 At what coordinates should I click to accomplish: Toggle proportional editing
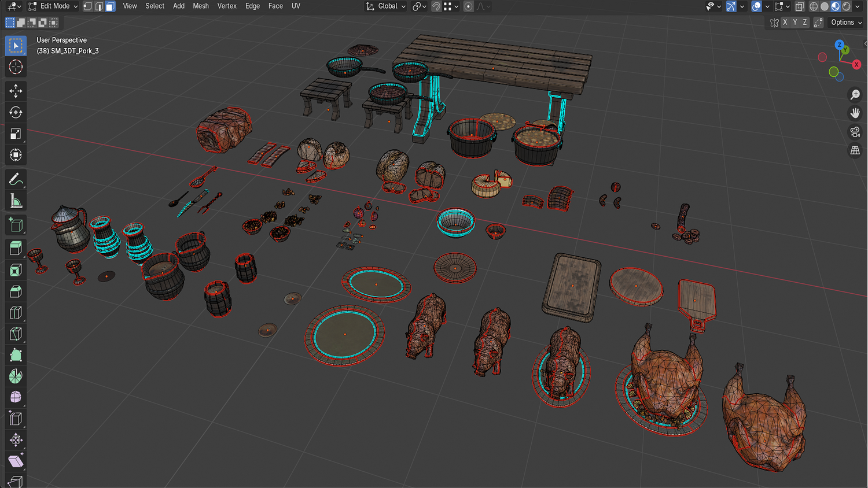469,6
